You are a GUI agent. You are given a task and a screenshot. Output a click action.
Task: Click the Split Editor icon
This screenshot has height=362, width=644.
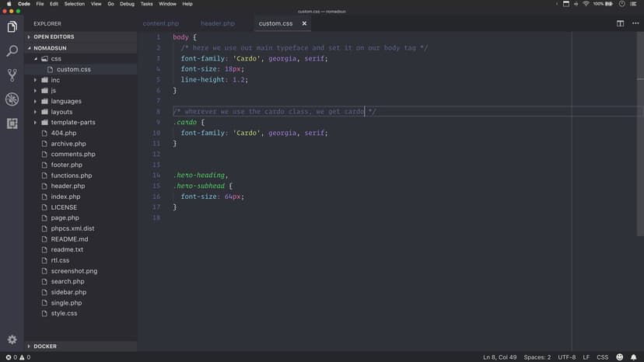point(620,23)
